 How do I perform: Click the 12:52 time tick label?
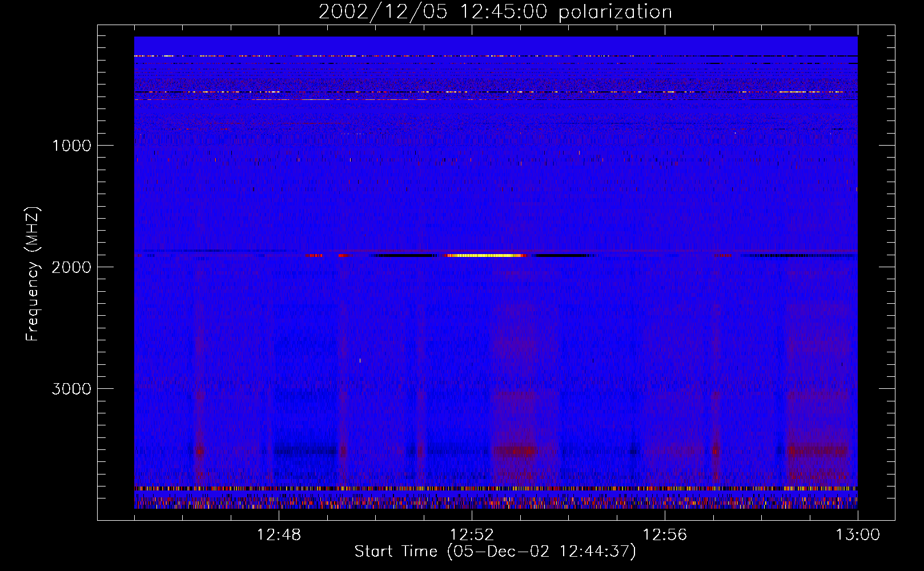[472, 535]
